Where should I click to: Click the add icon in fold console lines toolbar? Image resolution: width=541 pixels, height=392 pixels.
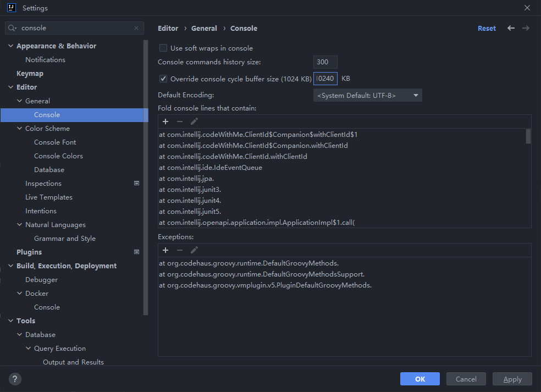[x=165, y=122]
